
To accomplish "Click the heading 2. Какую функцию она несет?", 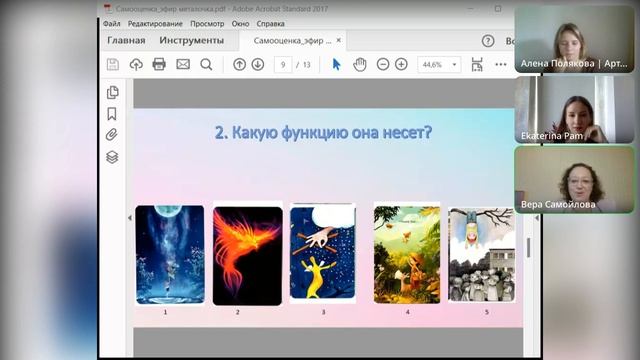I will 323,133.
